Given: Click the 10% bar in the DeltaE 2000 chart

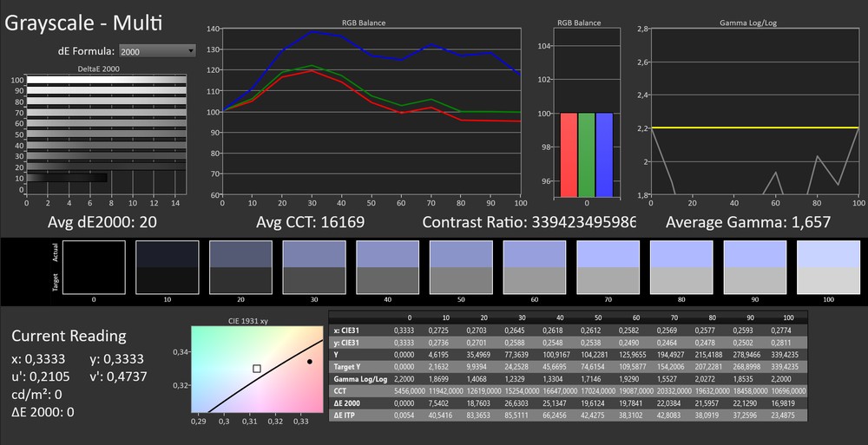Looking at the screenshot, I should click(66, 178).
